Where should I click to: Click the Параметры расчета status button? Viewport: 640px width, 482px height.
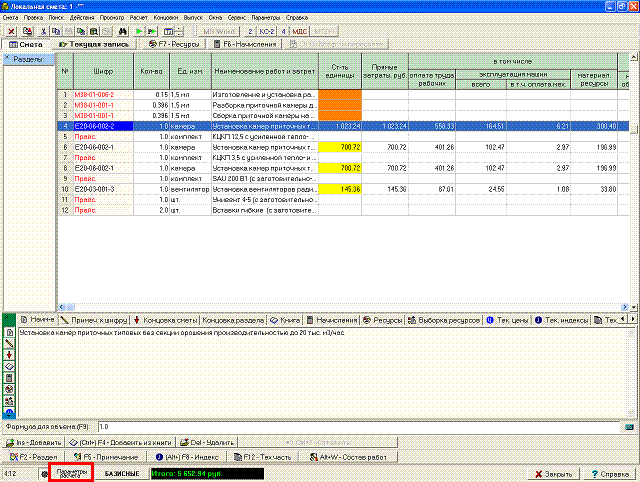tap(70, 472)
